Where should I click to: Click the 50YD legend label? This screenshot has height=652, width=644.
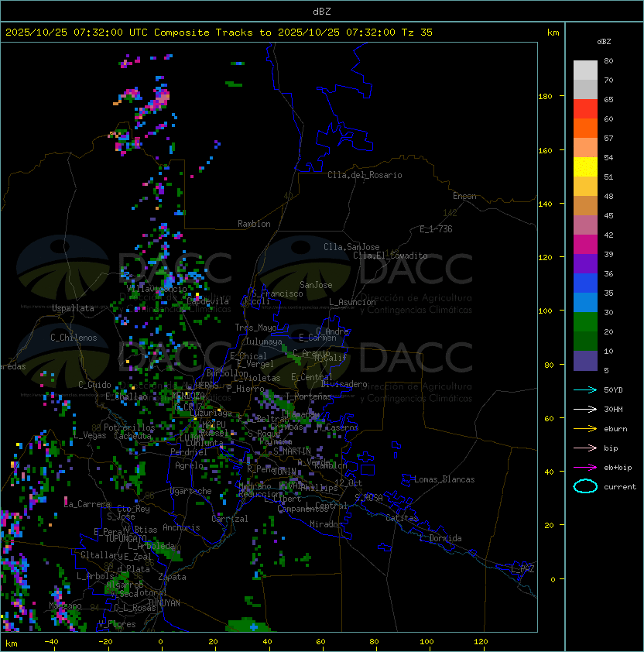(613, 389)
